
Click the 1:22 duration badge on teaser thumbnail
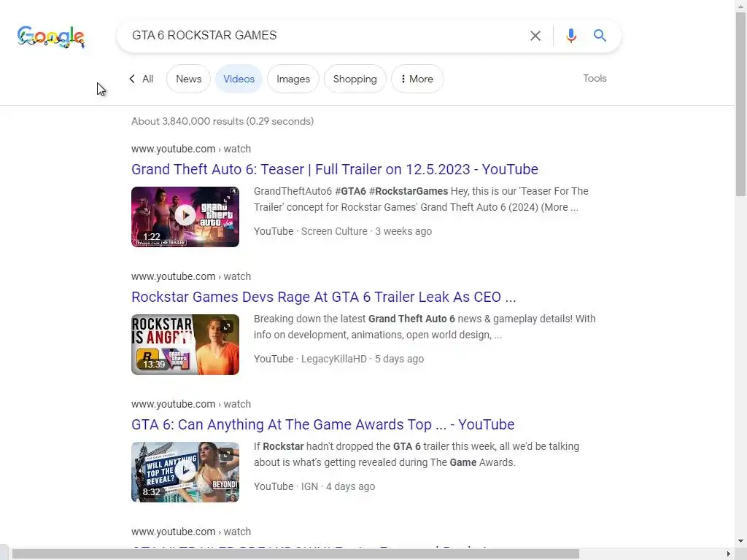tap(152, 237)
